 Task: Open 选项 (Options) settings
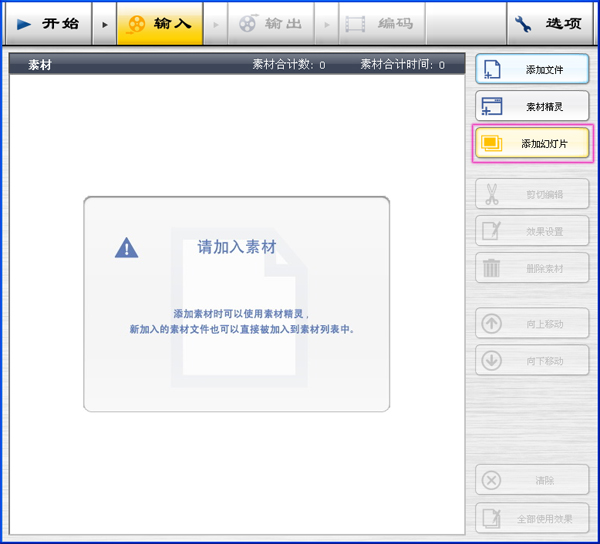point(550,24)
